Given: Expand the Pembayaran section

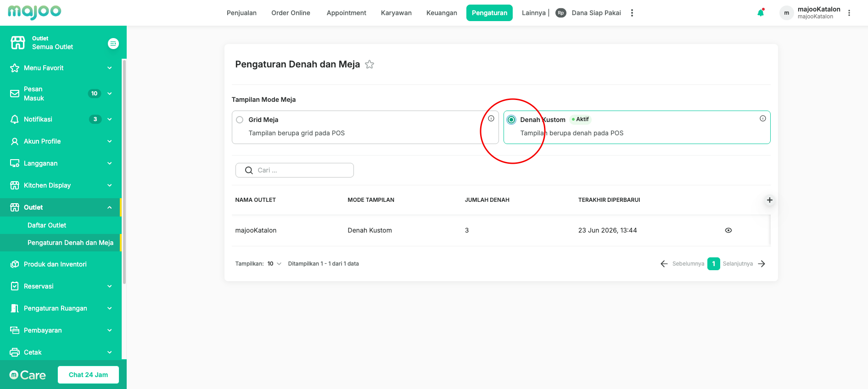Looking at the screenshot, I should coord(110,330).
